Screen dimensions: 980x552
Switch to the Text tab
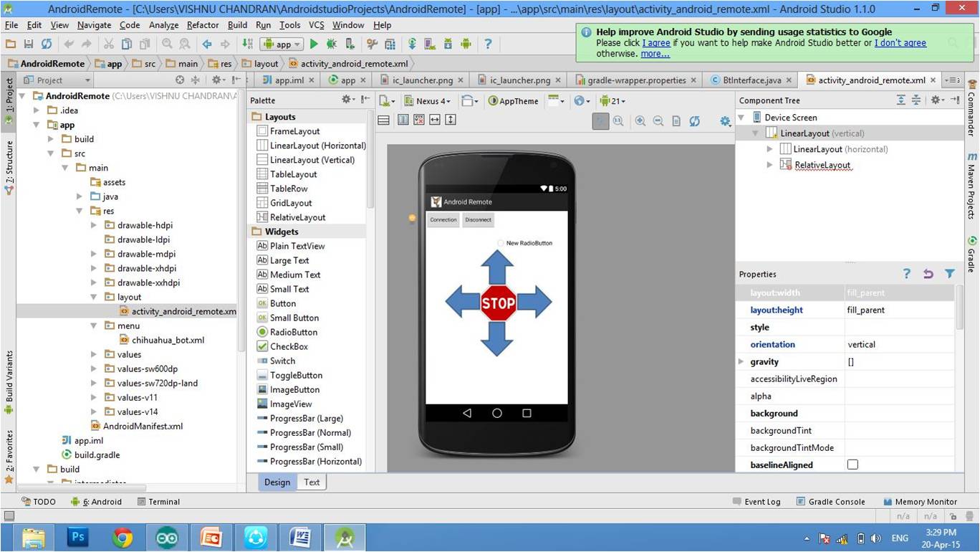tap(312, 482)
